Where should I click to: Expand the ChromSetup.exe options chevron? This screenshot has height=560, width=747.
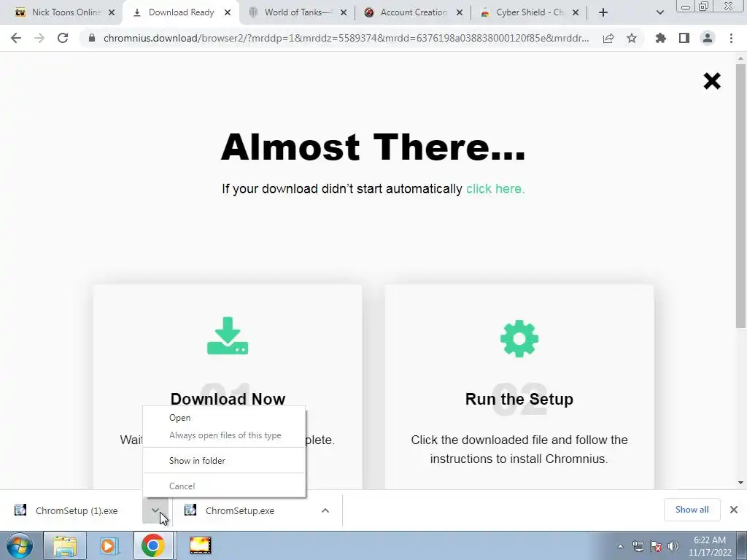(325, 510)
